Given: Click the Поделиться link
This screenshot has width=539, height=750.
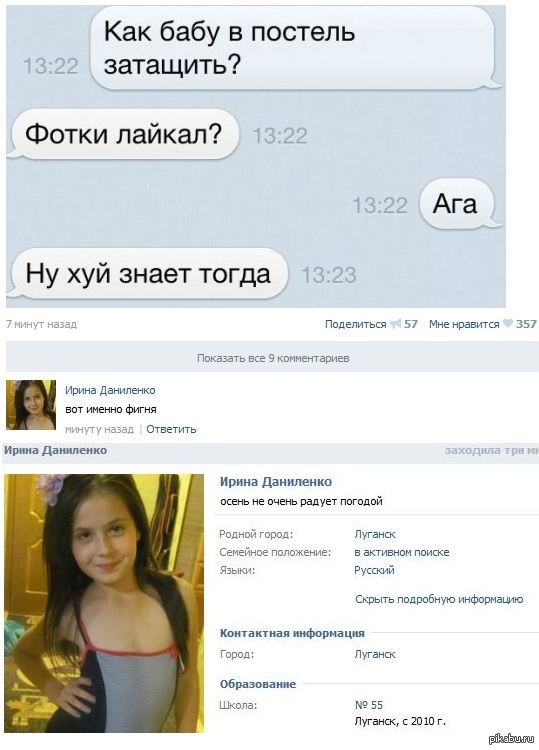Looking at the screenshot, I should click(355, 324).
